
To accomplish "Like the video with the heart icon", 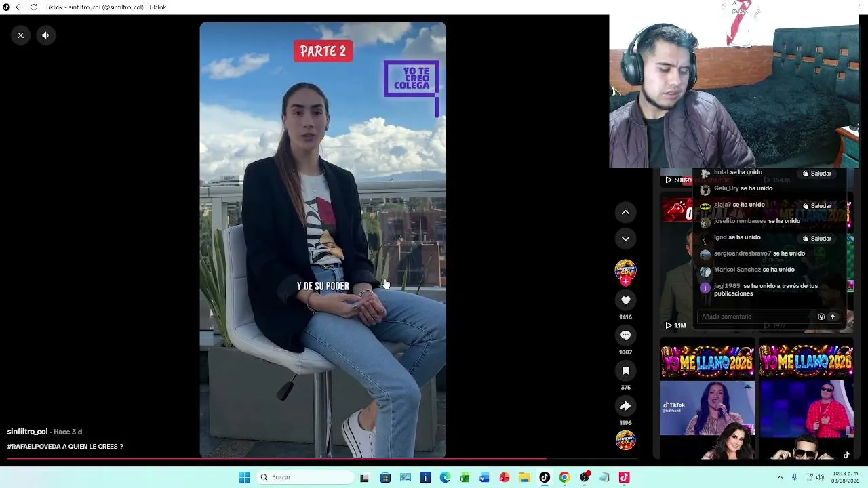I will [x=625, y=300].
